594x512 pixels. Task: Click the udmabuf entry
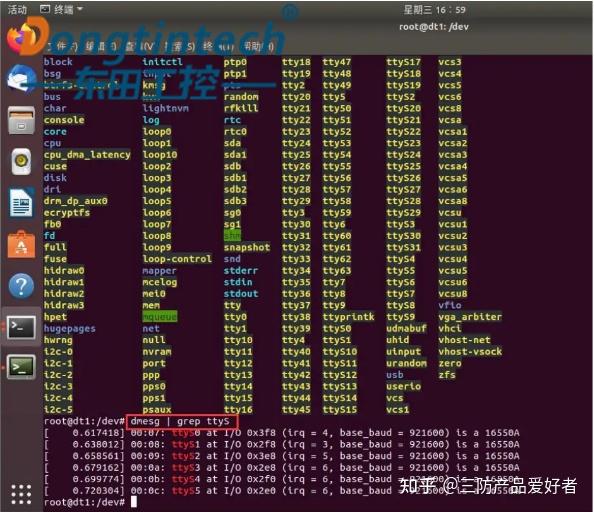(406, 328)
